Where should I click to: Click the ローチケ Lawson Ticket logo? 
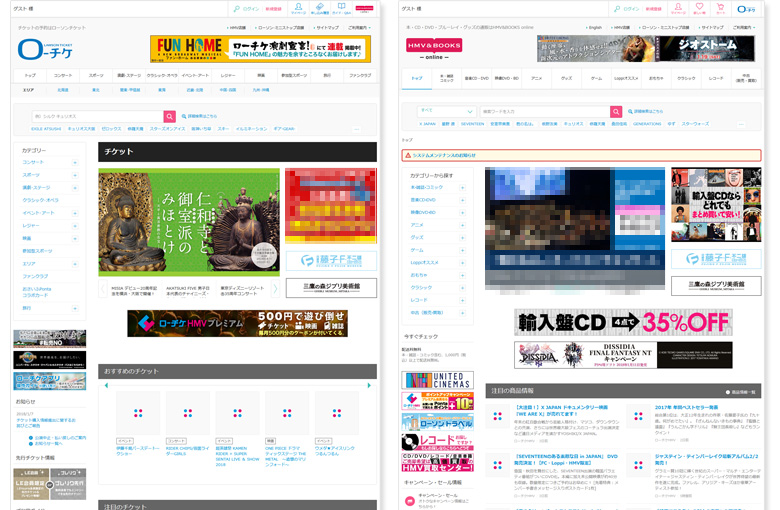45,49
